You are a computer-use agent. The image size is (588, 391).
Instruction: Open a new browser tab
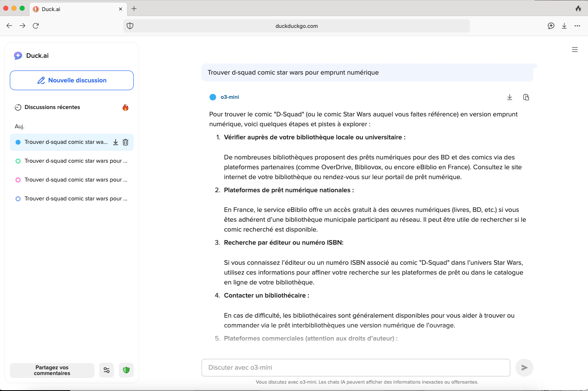[134, 9]
